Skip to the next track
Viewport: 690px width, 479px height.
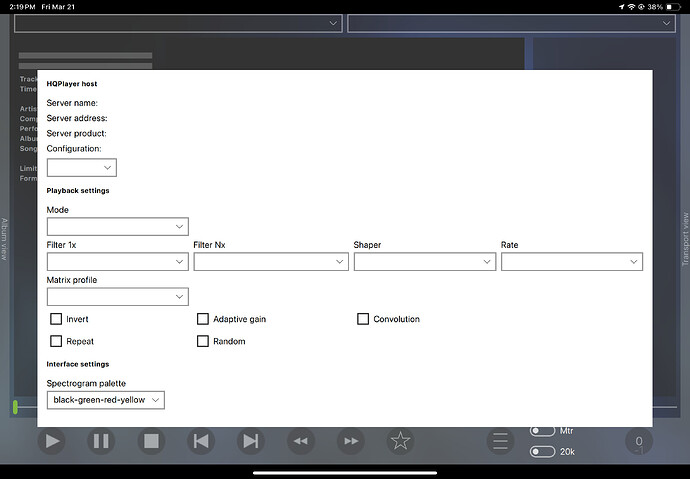(x=251, y=441)
